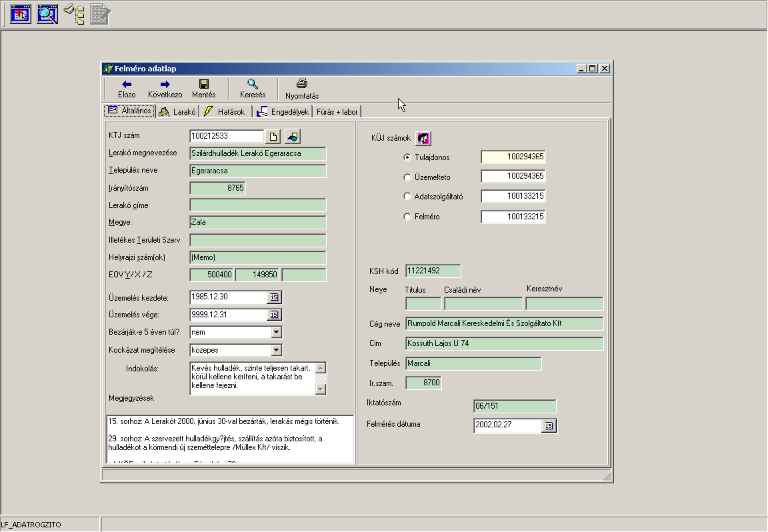Open Keresés search
The width and height of the screenshot is (768, 532).
[253, 89]
